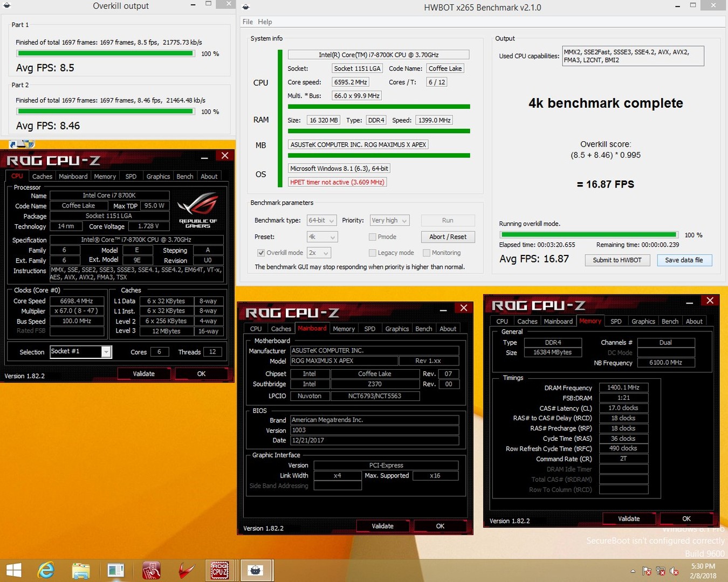Click the HWBOT x265 window title icon
The height and width of the screenshot is (582, 728).
(x=246, y=7)
